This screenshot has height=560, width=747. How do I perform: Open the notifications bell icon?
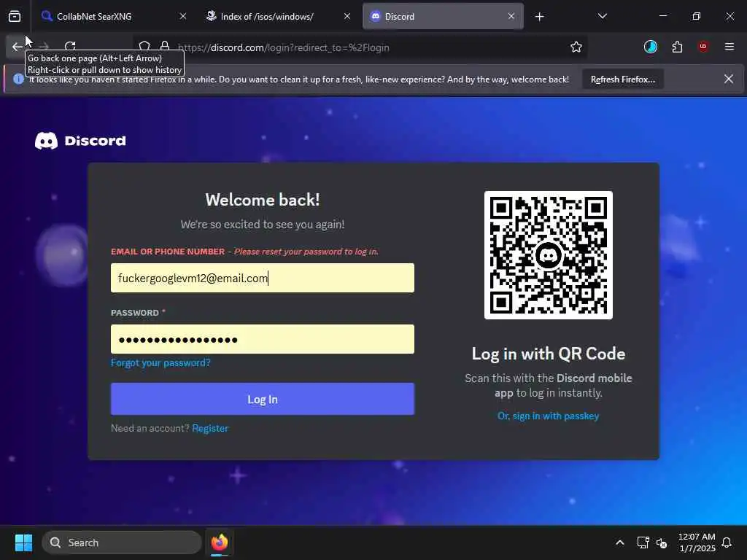tap(727, 542)
